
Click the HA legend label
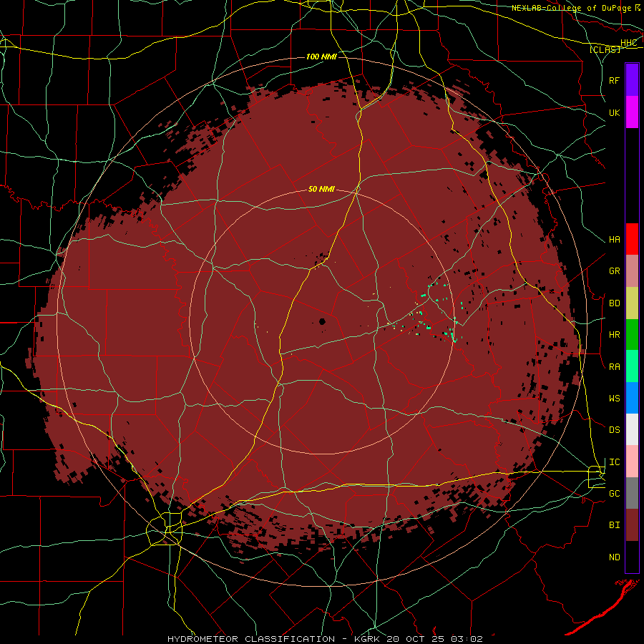[614, 239]
